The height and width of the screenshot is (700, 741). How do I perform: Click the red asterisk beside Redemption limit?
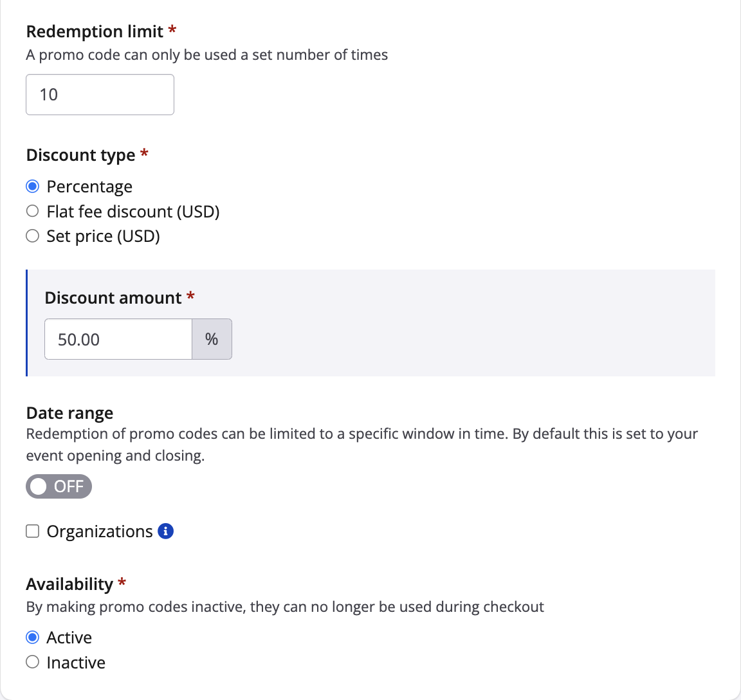coord(172,30)
